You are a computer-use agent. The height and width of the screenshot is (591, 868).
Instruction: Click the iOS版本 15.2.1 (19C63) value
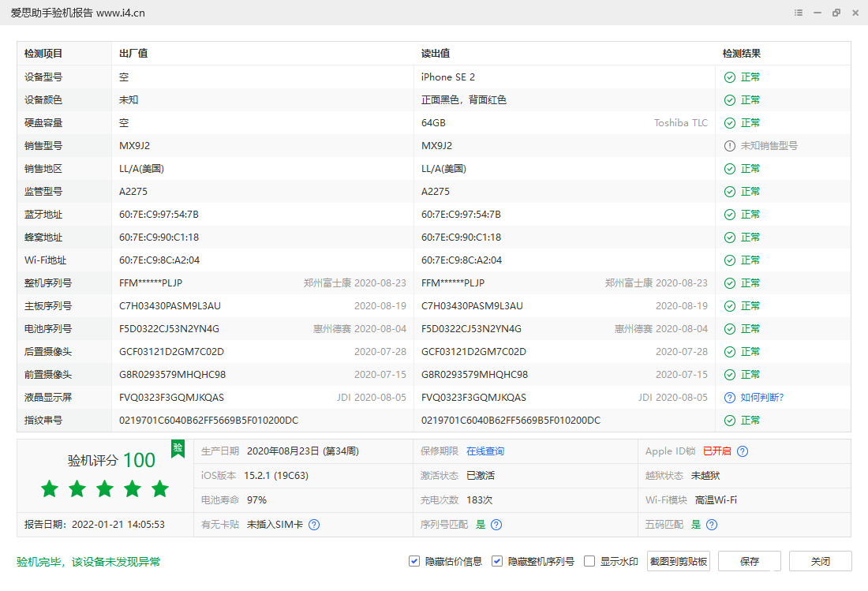click(x=276, y=476)
